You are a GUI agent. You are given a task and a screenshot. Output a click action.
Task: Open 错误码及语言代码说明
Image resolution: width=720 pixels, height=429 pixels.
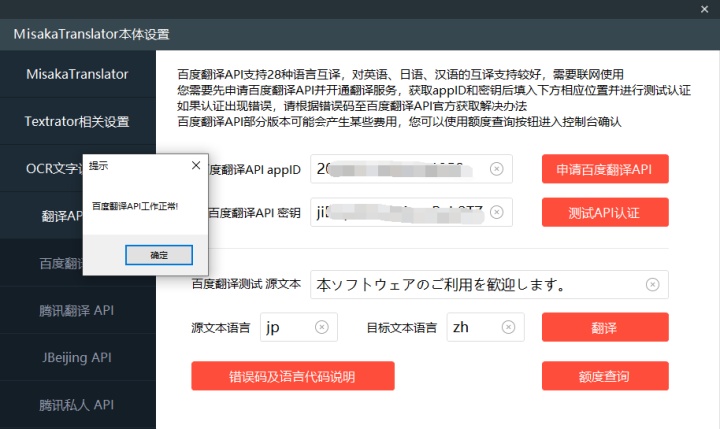[292, 376]
